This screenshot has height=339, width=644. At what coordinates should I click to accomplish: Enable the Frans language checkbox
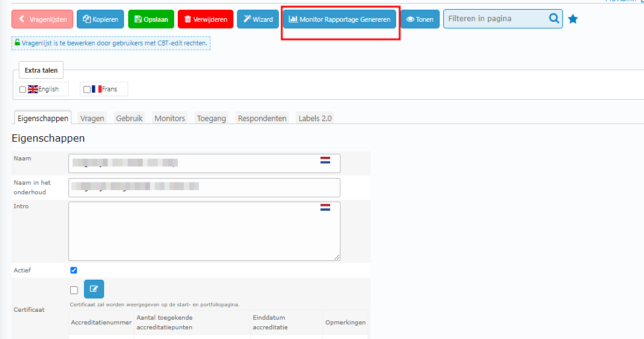click(x=86, y=90)
